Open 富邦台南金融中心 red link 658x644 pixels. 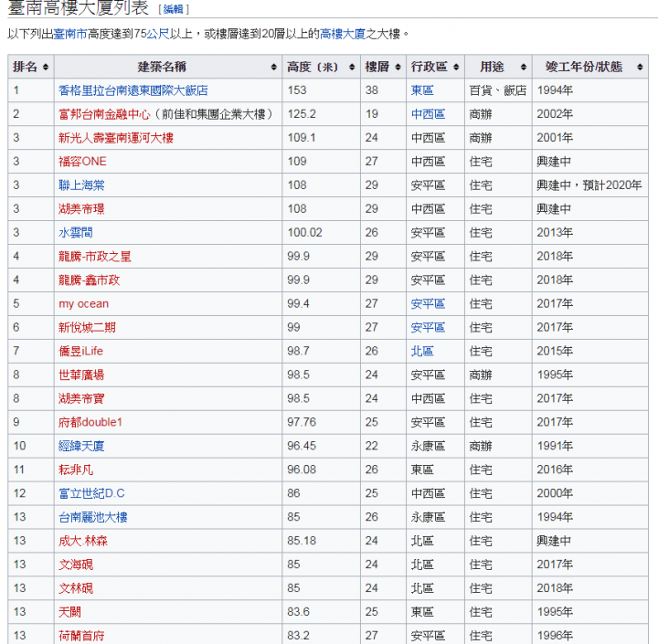[x=104, y=114]
